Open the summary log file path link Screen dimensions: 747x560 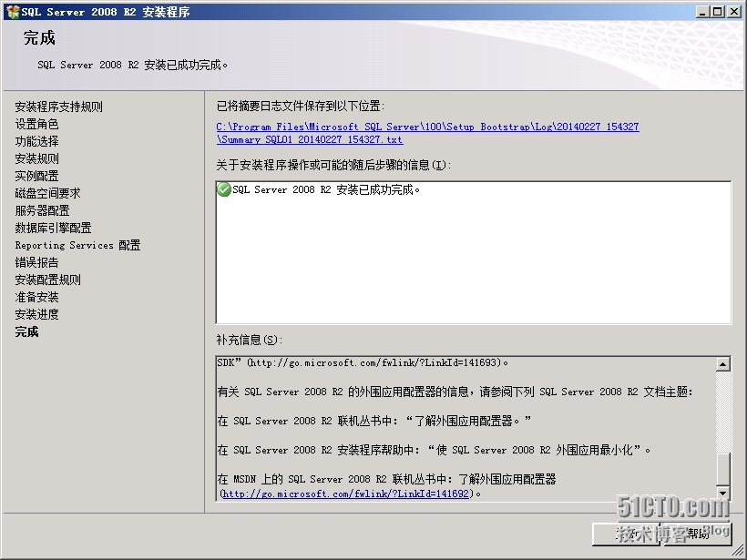[427, 133]
